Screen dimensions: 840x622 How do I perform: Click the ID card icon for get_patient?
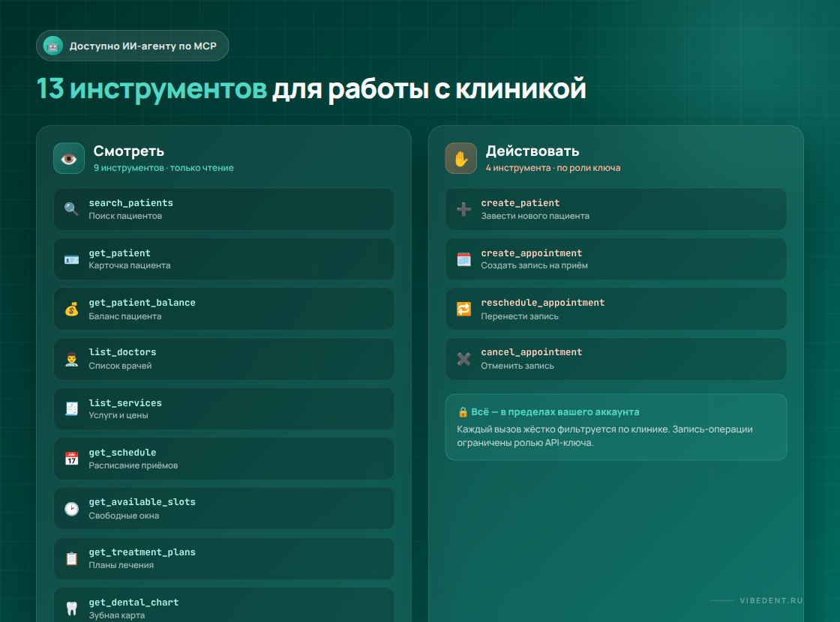pyautogui.click(x=71, y=259)
